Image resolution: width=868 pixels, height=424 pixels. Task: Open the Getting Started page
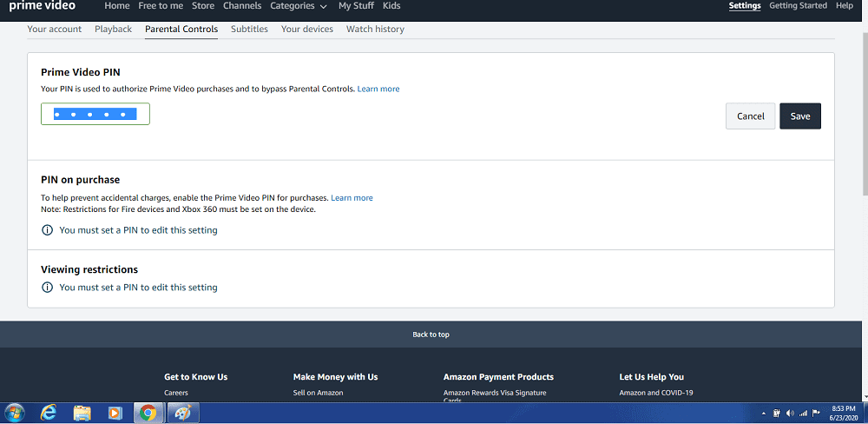tap(798, 5)
